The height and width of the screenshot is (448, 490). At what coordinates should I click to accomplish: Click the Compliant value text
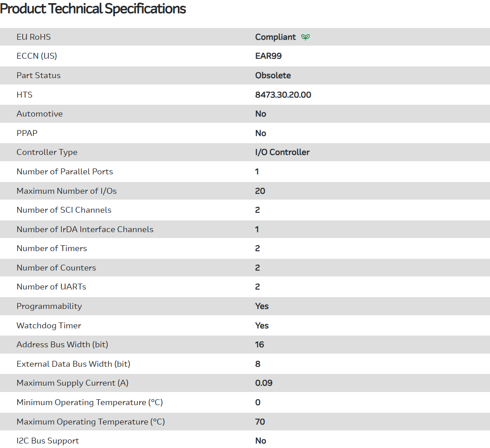tap(275, 37)
